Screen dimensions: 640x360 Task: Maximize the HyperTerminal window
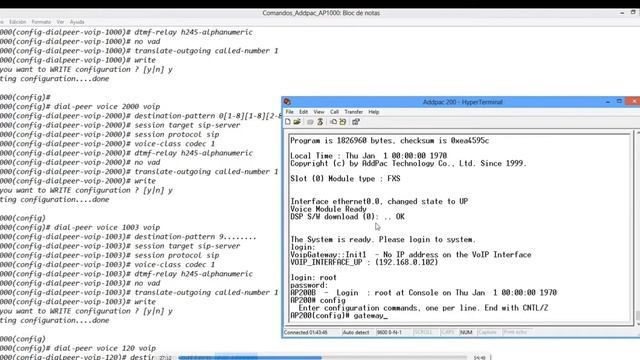[x=619, y=101]
